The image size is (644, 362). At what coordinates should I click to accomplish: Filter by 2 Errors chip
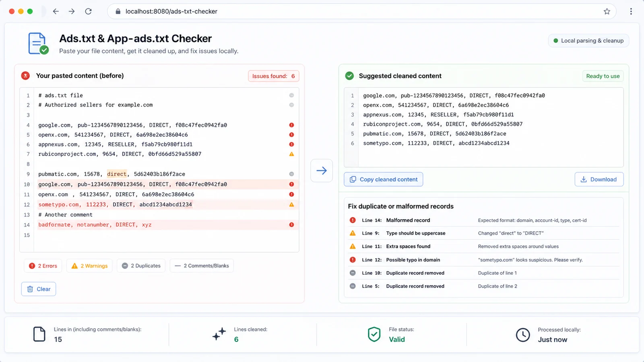(43, 266)
